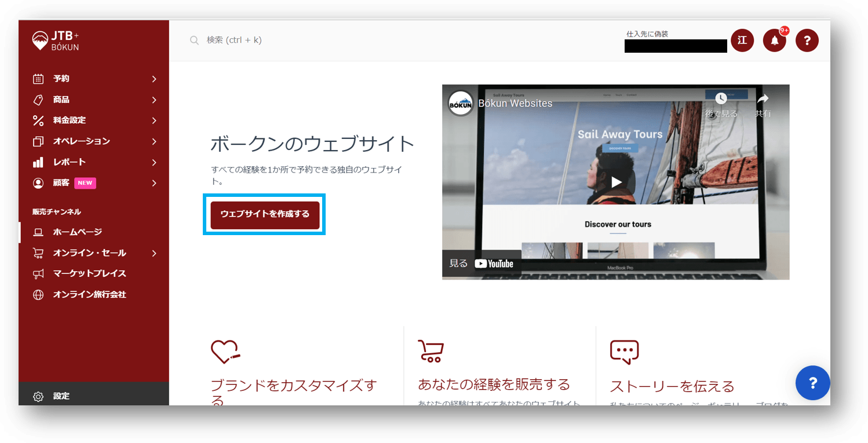Viewport: 868px width, 443px height.
Task: Open the ホームページ sidebar item
Action: [x=78, y=232]
